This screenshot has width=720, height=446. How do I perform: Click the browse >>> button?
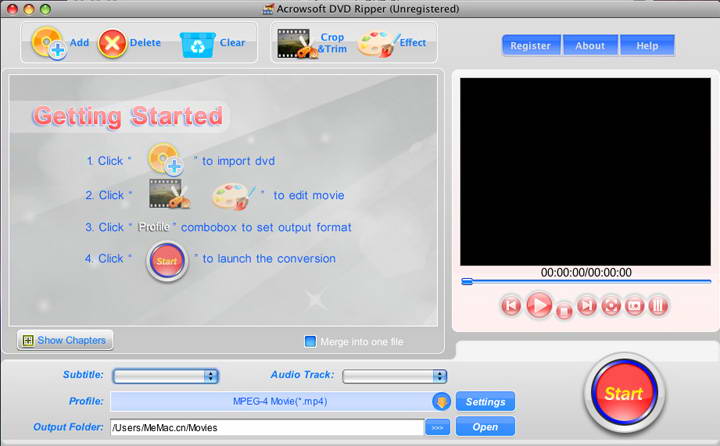[438, 427]
